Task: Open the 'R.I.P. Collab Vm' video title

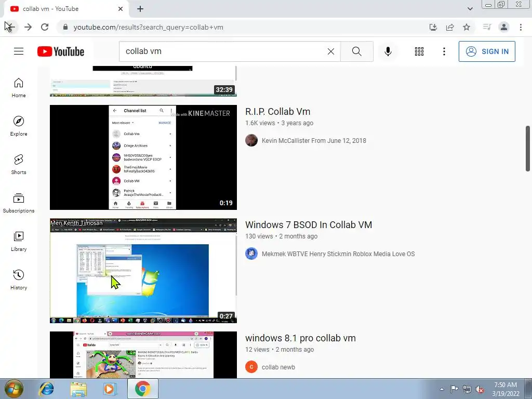Action: [277, 112]
